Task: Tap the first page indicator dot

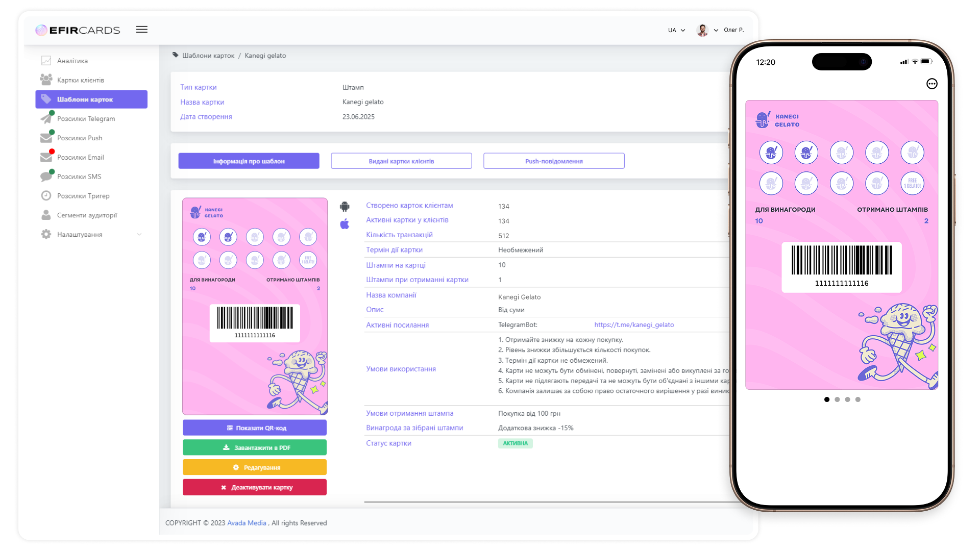Action: tap(827, 399)
